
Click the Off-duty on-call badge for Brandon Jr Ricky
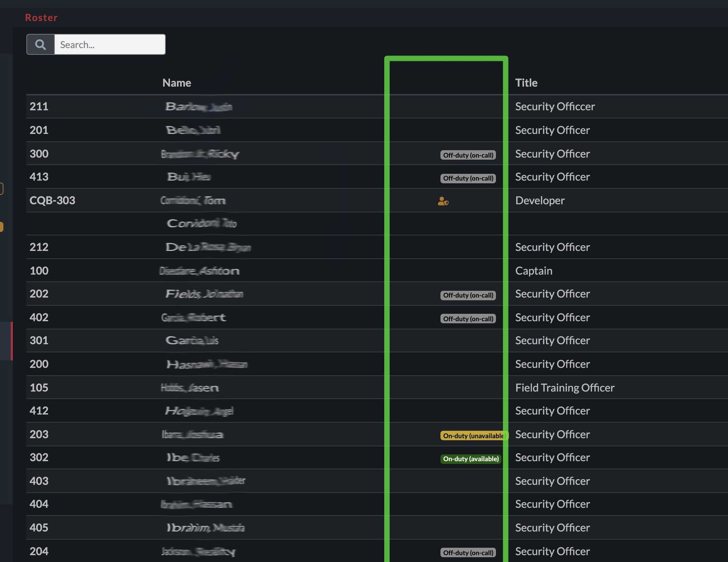468,154
